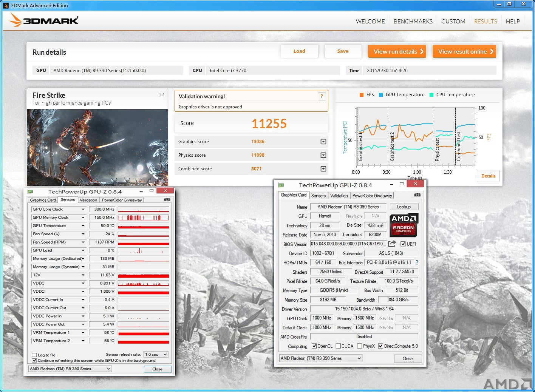The image size is (535, 392).
Task: Click the Details button below the chart
Action: click(488, 176)
